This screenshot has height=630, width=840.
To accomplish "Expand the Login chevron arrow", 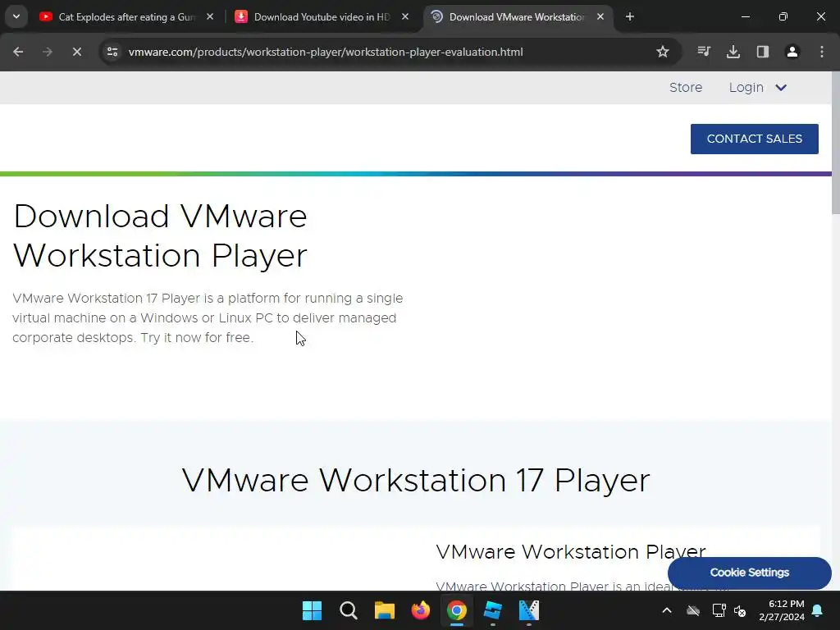I will (781, 87).
